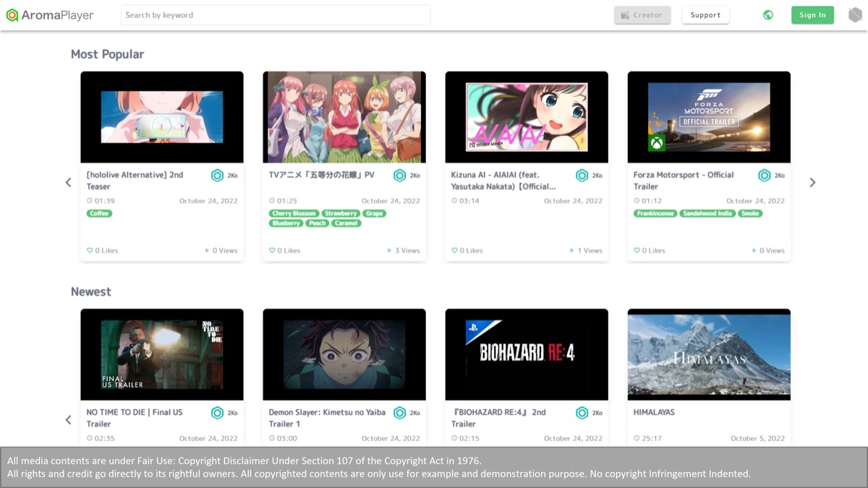Open Forza Motorsport trailer thumbnail
The image size is (868, 488).
point(709,117)
